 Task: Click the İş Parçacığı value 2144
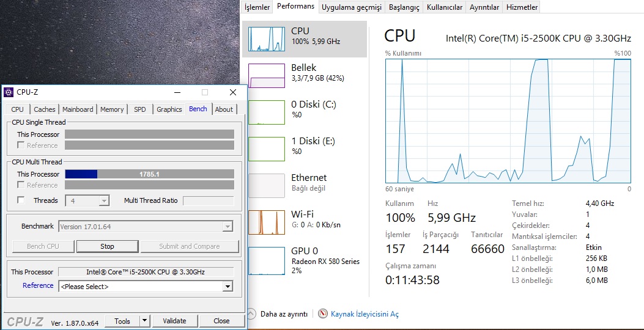pyautogui.click(x=436, y=249)
